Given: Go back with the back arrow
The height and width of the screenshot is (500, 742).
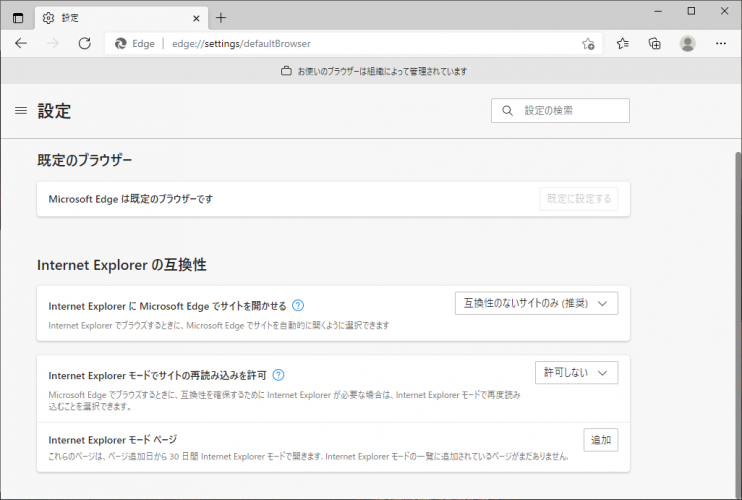Looking at the screenshot, I should 21,44.
